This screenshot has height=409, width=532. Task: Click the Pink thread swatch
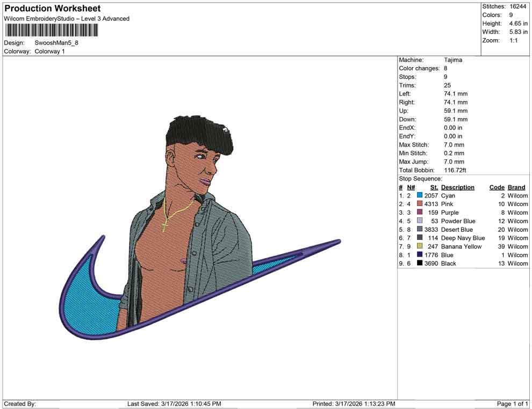419,204
